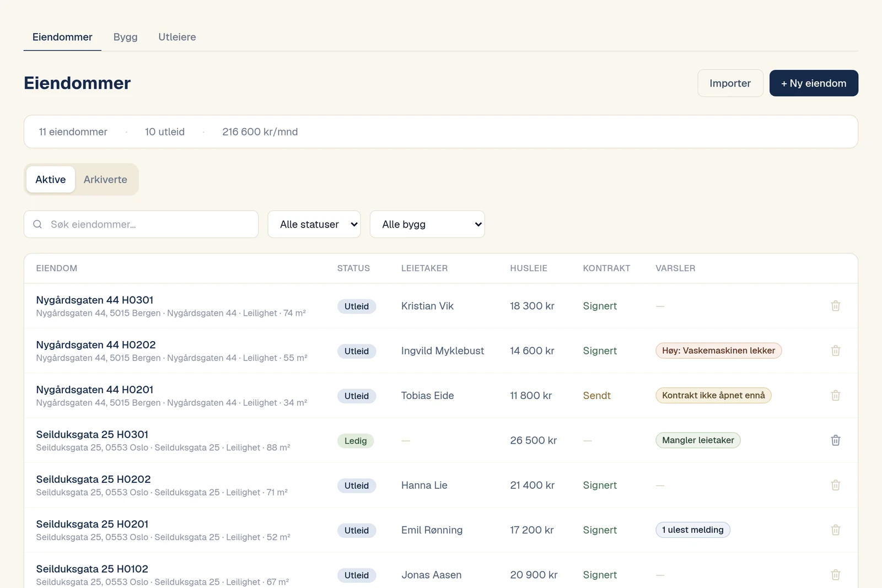The width and height of the screenshot is (882, 588).
Task: Delete Seilduksgata 25 H0202 using trash icon
Action: 836,485
